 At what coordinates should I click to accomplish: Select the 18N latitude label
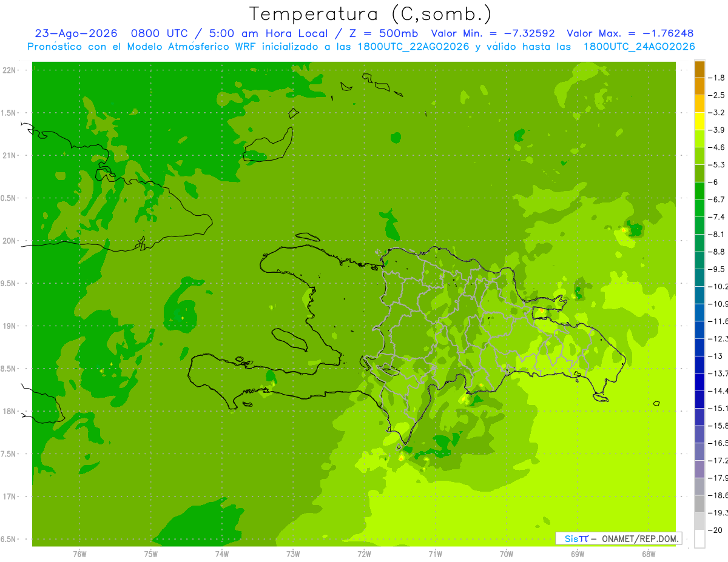coord(10,411)
